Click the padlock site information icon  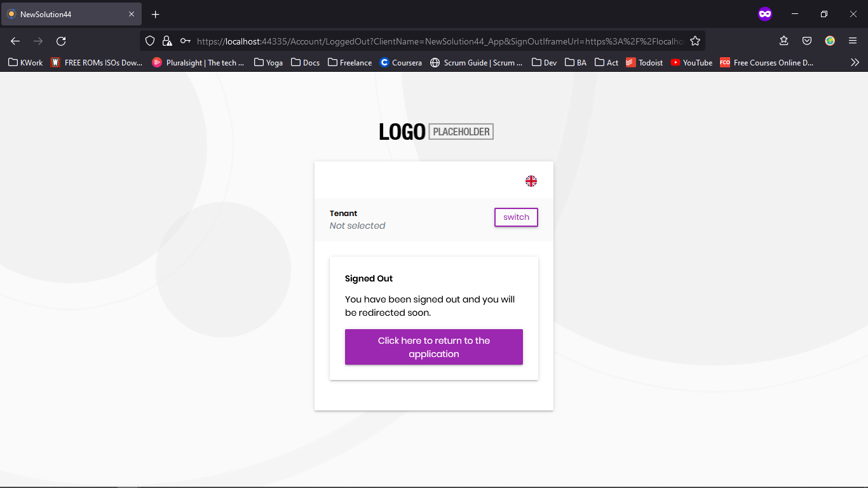pos(167,41)
